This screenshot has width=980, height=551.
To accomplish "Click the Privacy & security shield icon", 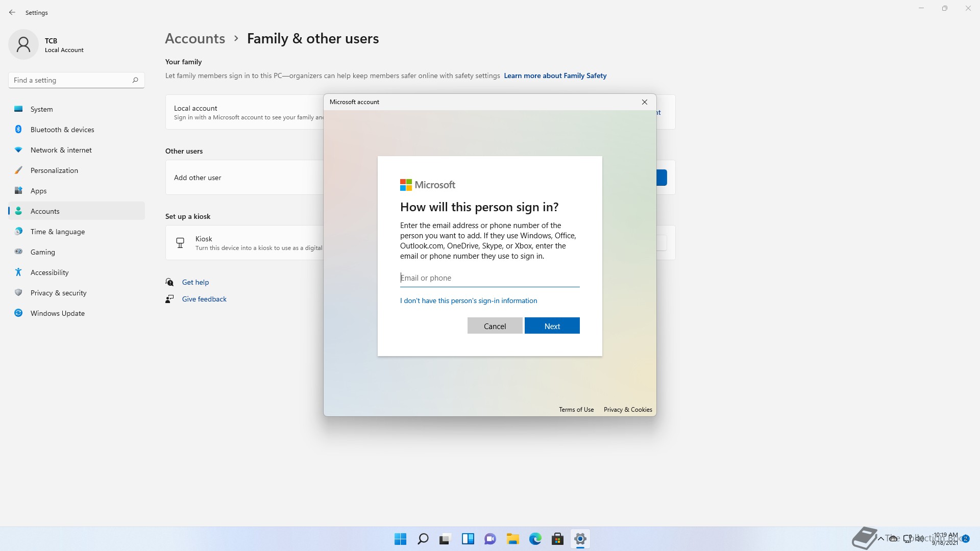I will [18, 293].
